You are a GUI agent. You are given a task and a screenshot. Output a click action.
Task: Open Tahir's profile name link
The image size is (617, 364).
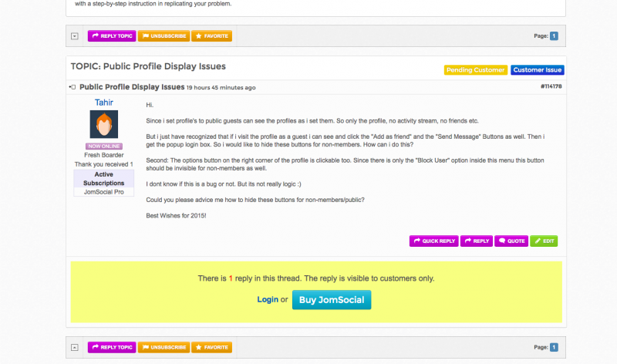[104, 102]
